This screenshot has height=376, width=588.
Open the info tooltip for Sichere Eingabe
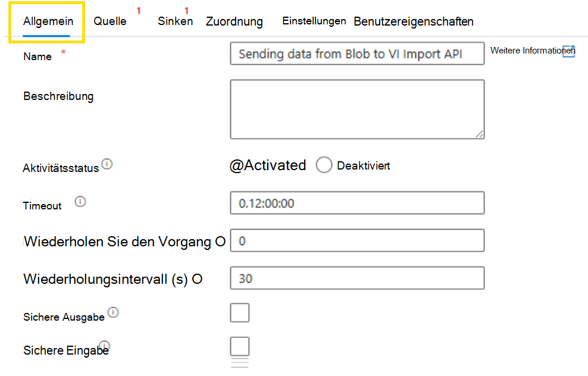[x=105, y=345]
